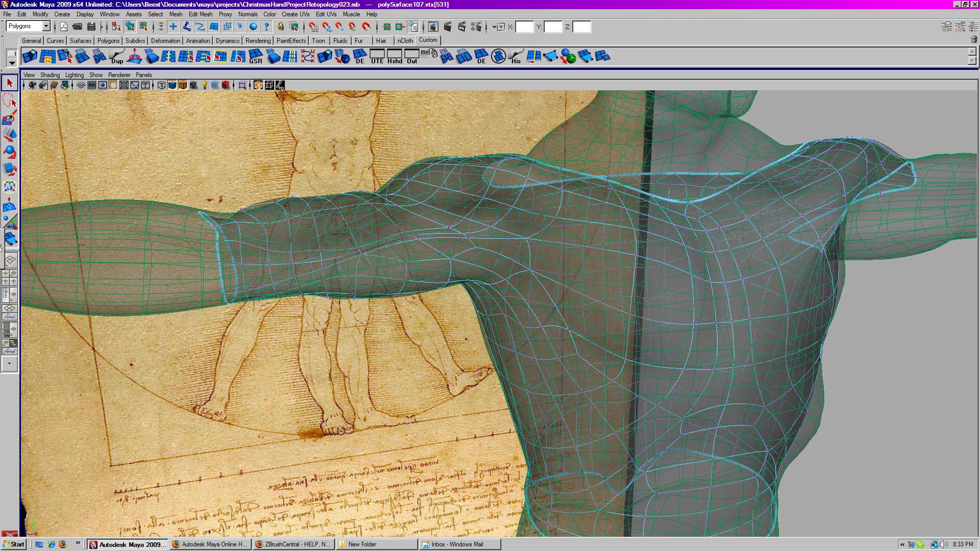Viewport: 980px width, 551px height.
Task: Toggle smooth shade all blue cube
Action: point(172,85)
